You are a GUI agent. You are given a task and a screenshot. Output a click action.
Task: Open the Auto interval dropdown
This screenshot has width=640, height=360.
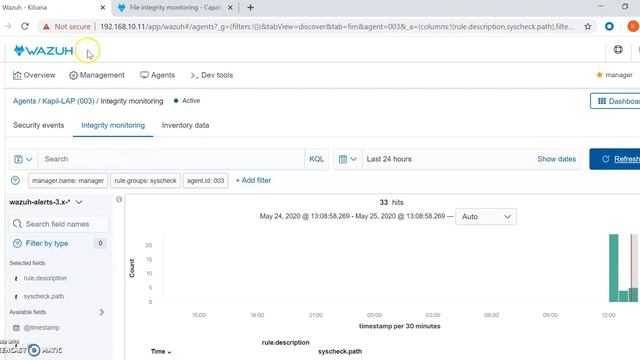486,217
